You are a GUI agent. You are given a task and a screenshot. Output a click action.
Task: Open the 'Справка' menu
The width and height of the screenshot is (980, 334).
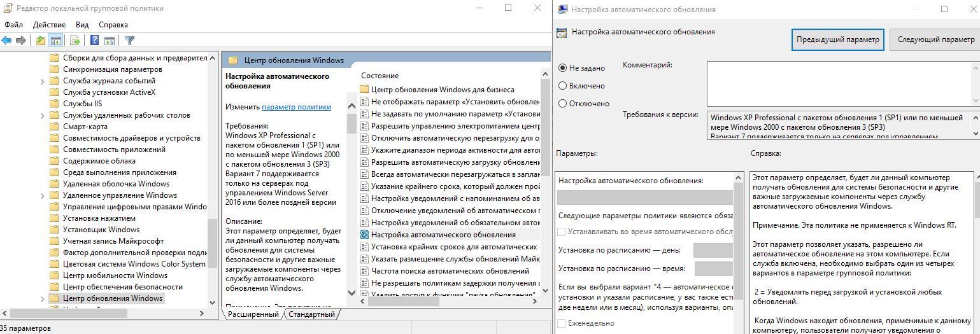click(x=113, y=25)
